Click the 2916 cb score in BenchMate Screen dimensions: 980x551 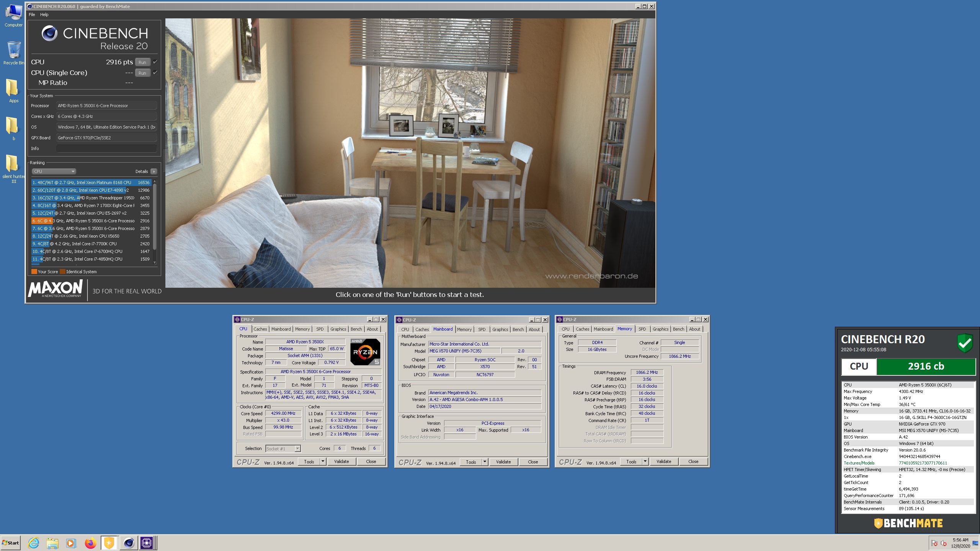926,366
